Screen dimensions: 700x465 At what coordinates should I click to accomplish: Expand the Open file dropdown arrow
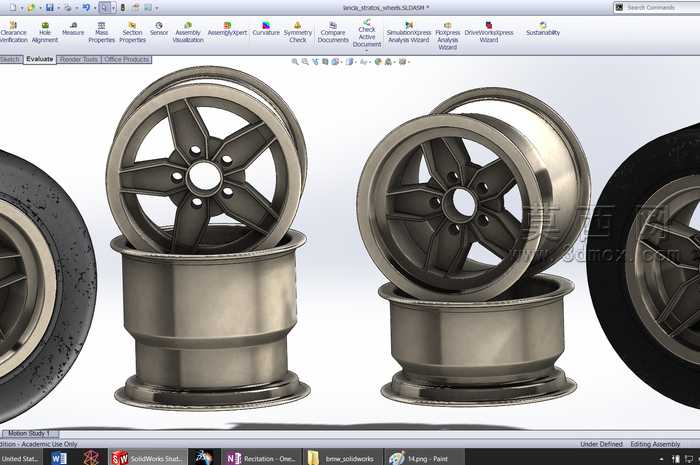click(x=40, y=8)
